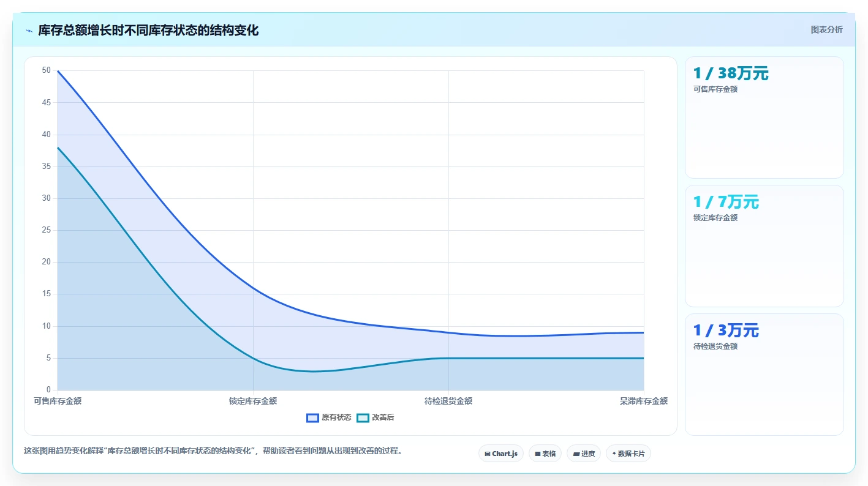Click the 呆滞库存金额 x-axis label
The height and width of the screenshot is (486, 868).
(x=644, y=401)
